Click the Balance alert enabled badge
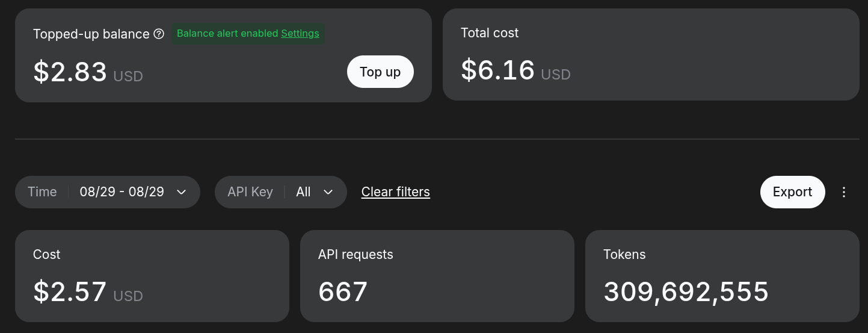The width and height of the screenshot is (868, 333). (248, 33)
